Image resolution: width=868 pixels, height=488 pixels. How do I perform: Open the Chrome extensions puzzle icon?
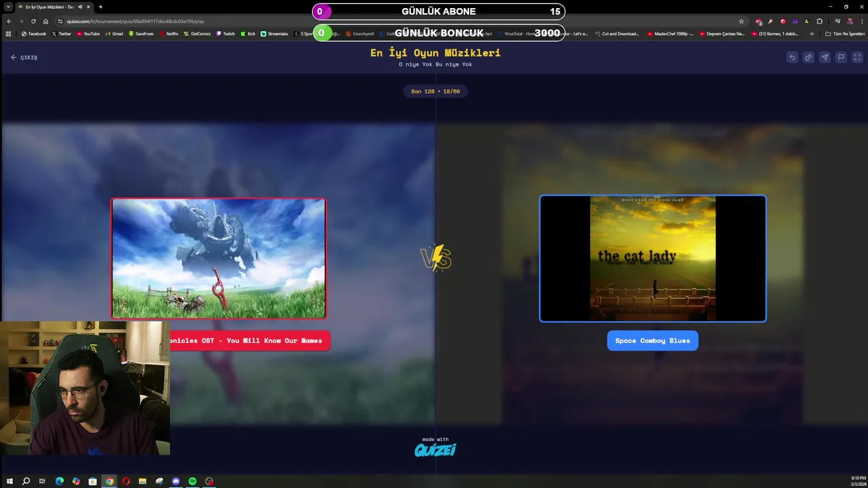819,21
